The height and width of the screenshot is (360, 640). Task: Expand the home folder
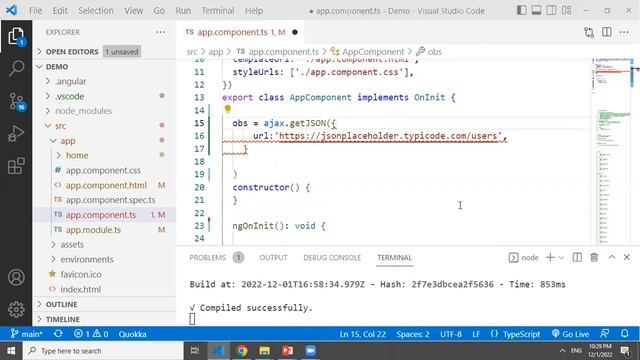[x=104, y=155]
